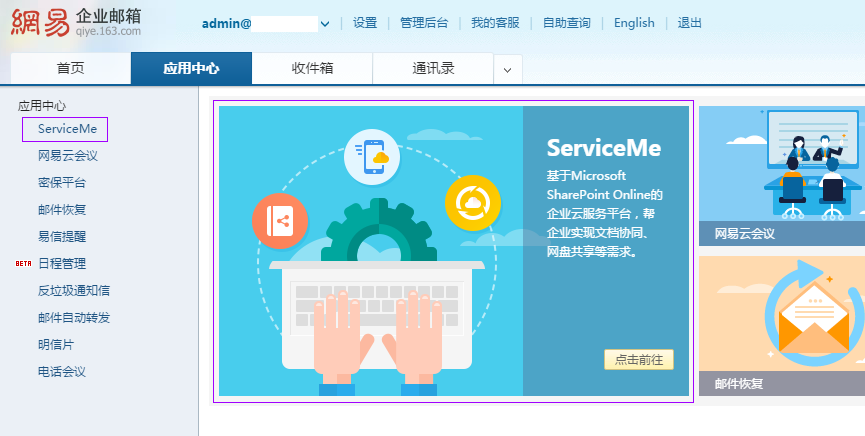Open the 自助查询 link
Image resolution: width=865 pixels, height=436 pixels.
[567, 23]
